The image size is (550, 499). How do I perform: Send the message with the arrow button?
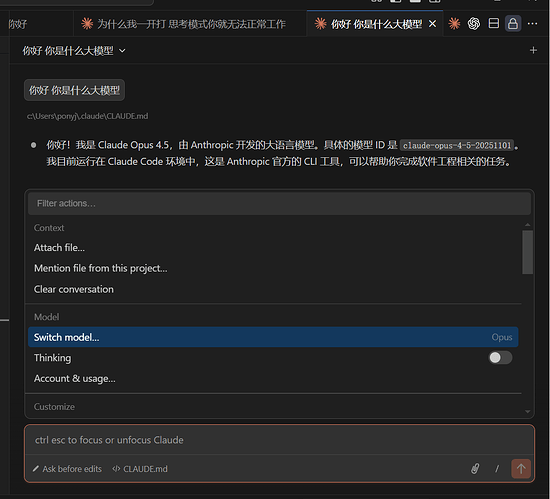[521, 469]
